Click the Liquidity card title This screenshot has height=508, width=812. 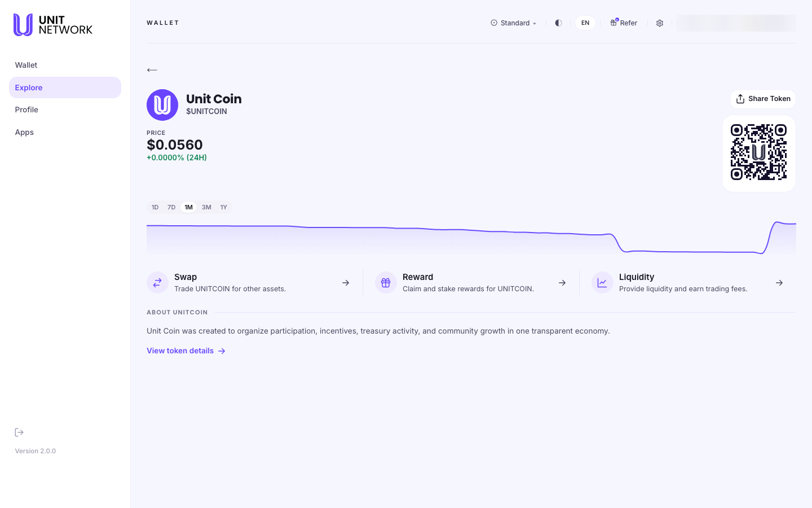[x=637, y=277]
